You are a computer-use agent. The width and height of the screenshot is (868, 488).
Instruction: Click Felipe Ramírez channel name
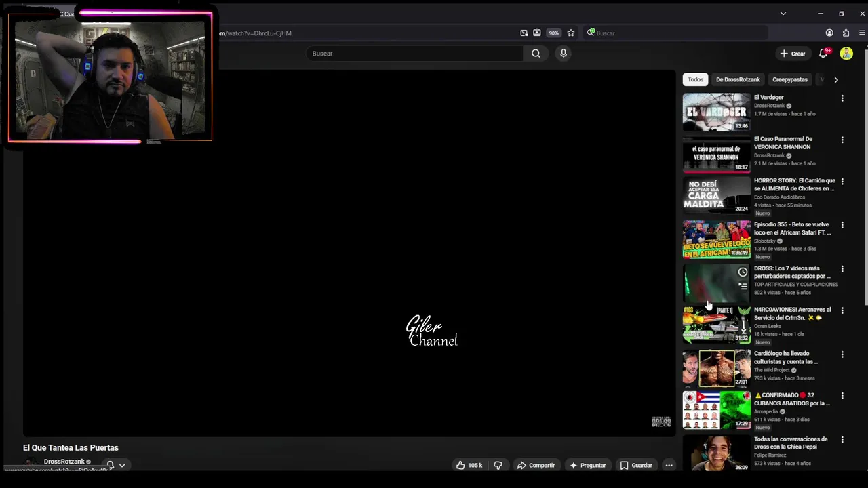click(769, 455)
